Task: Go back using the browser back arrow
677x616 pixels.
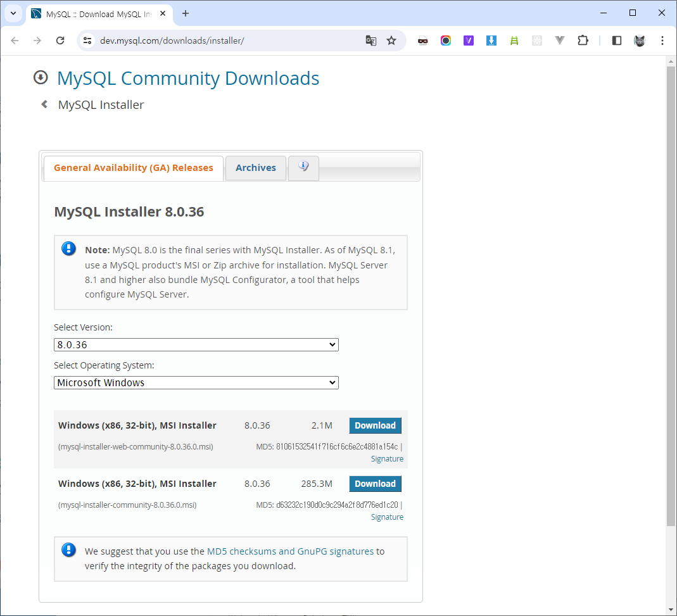Action: coord(15,41)
